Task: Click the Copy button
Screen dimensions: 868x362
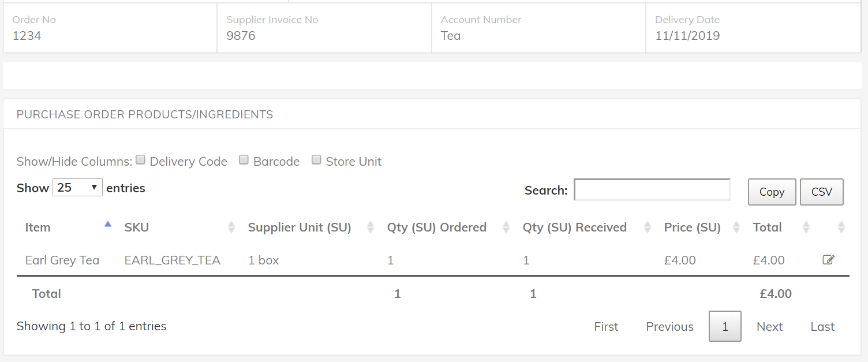Action: [x=772, y=192]
